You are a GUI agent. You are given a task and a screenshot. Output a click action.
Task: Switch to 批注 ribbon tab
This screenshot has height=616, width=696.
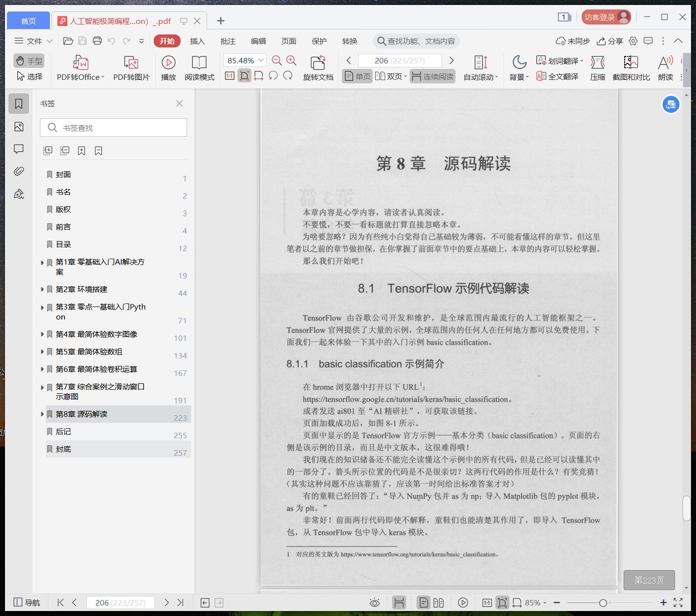(228, 41)
